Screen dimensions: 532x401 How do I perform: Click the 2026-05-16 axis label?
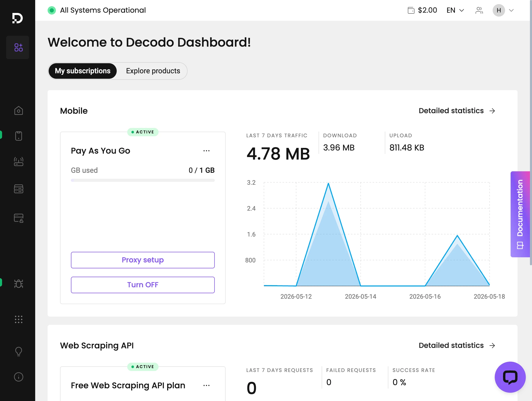(425, 297)
